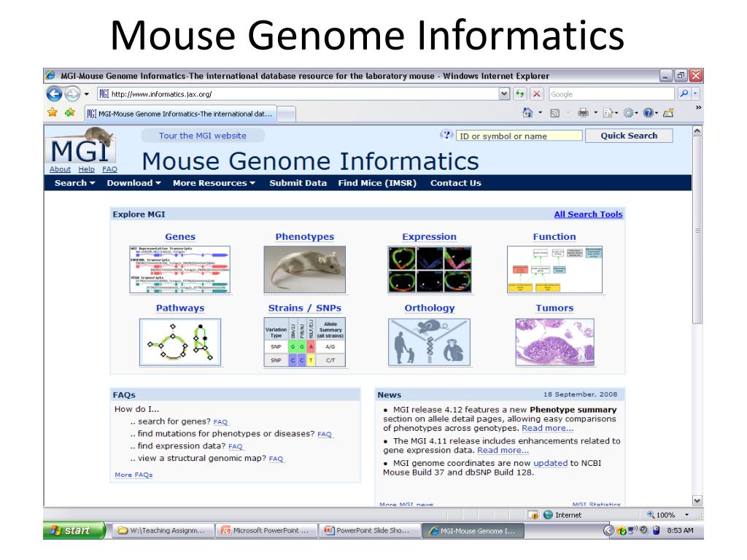Click the Expression image thumbnail
Viewport: 747px width, 560px height.
coord(429,269)
